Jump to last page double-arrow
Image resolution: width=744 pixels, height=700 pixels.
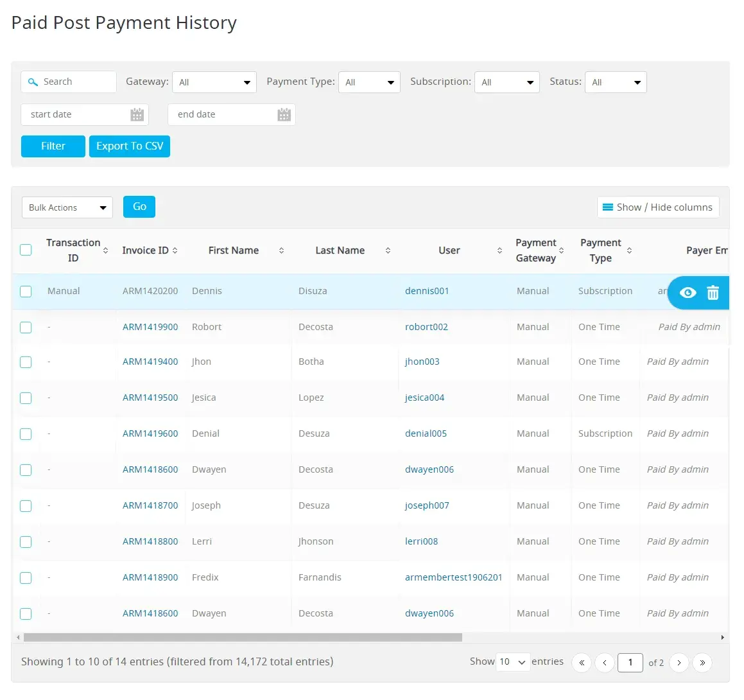click(x=702, y=663)
